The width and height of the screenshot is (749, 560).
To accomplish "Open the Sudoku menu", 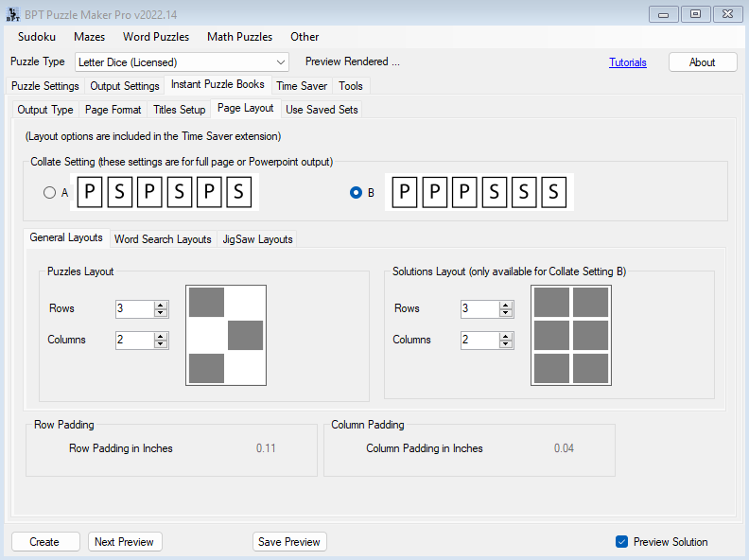I will point(37,37).
